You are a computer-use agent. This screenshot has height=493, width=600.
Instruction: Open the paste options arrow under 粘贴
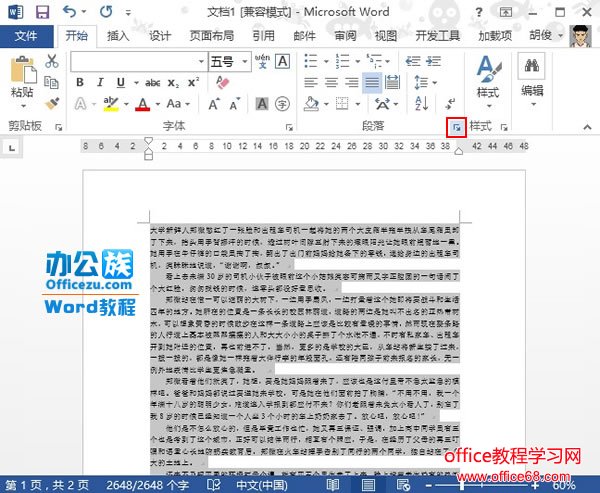23,106
